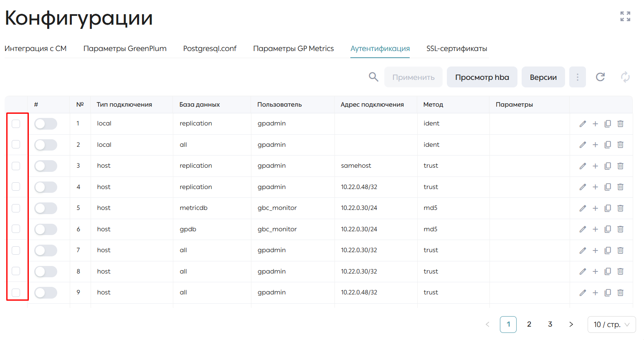Click the refresh icon next to the dots menu
The image size is (644, 340).
point(600,77)
